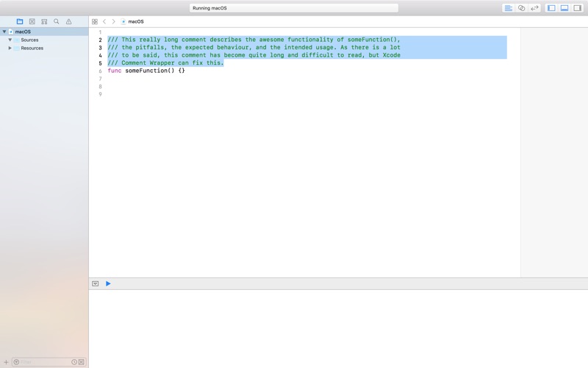
Task: Open the Issue navigator warning icon
Action: click(x=68, y=21)
